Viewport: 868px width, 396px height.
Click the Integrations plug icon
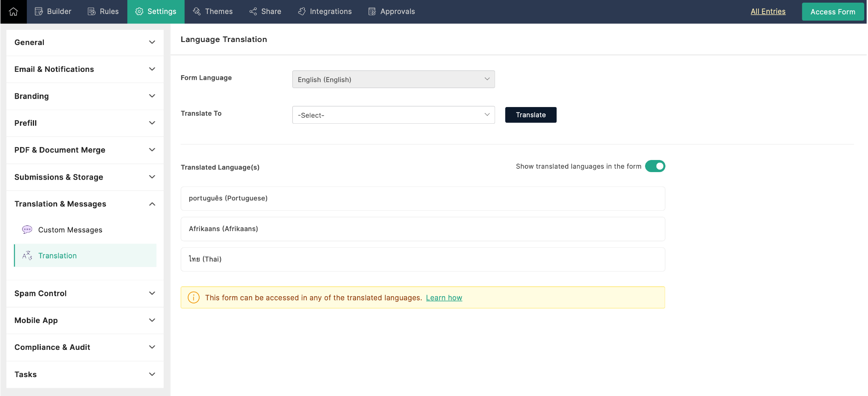pyautogui.click(x=302, y=12)
